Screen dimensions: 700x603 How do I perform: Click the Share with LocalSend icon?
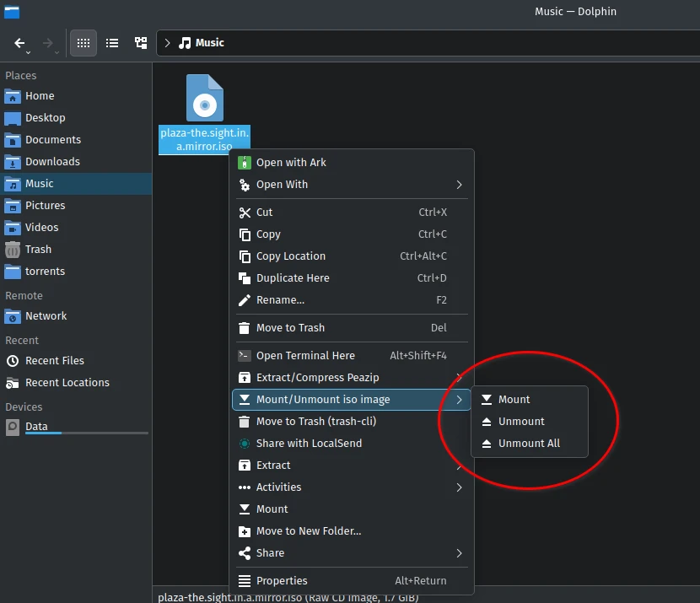point(245,444)
